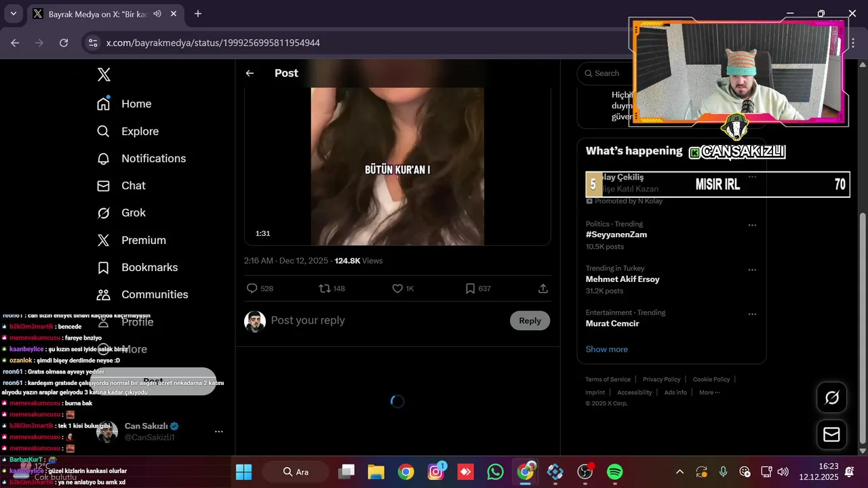Go to Home in the sidebar
Image resolution: width=868 pixels, height=488 pixels.
(x=124, y=104)
